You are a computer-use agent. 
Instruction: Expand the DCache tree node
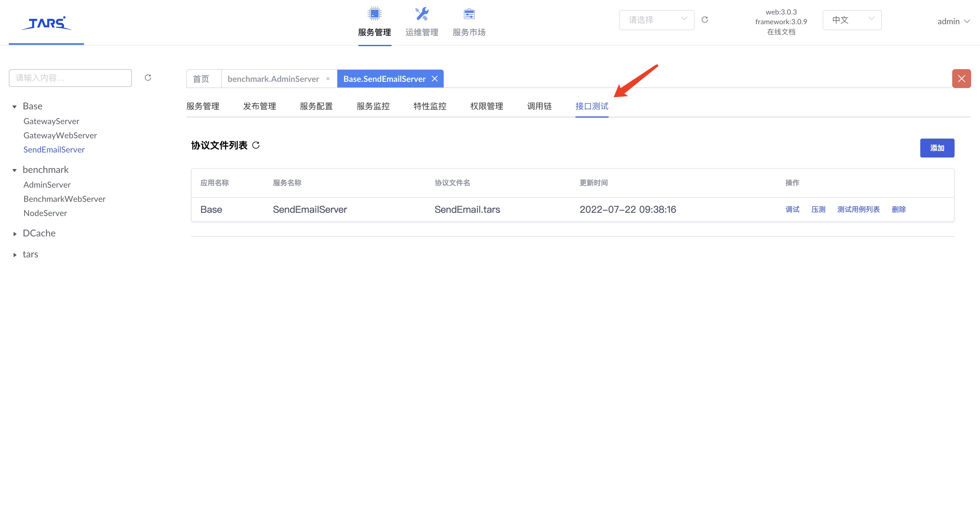pyautogui.click(x=14, y=234)
